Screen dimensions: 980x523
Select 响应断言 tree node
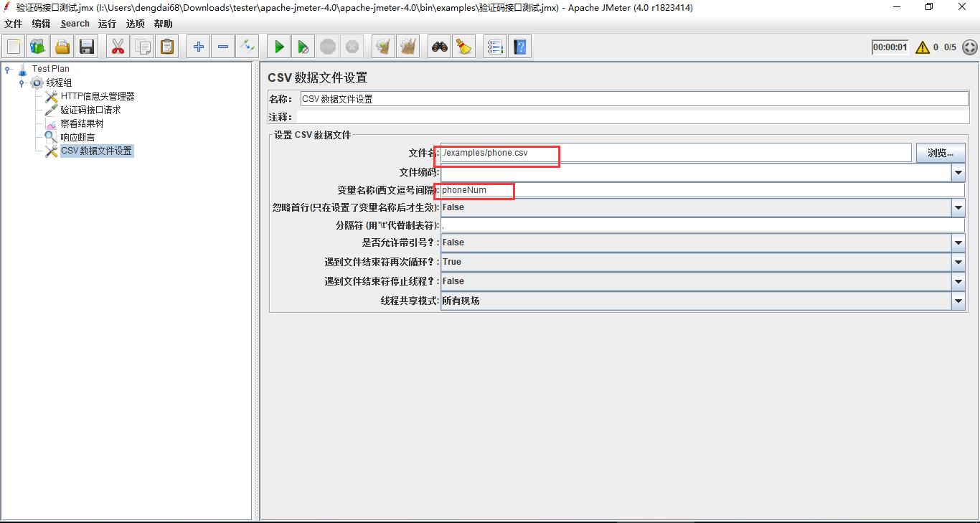[x=77, y=137]
